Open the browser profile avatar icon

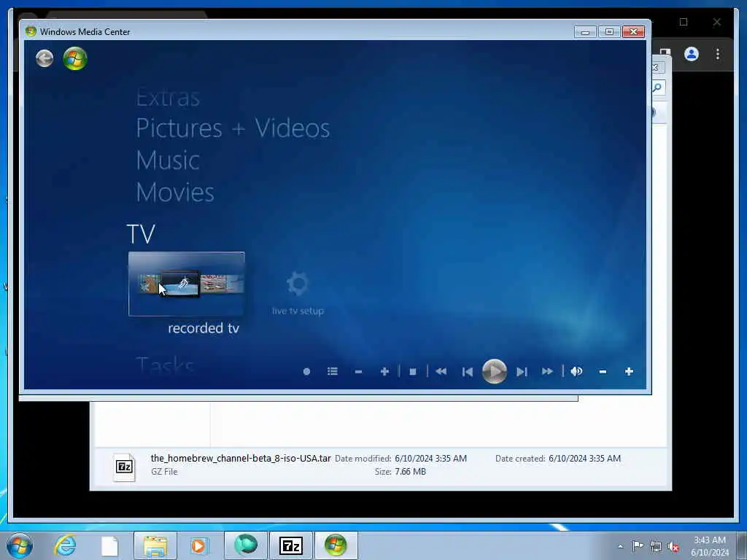(692, 54)
